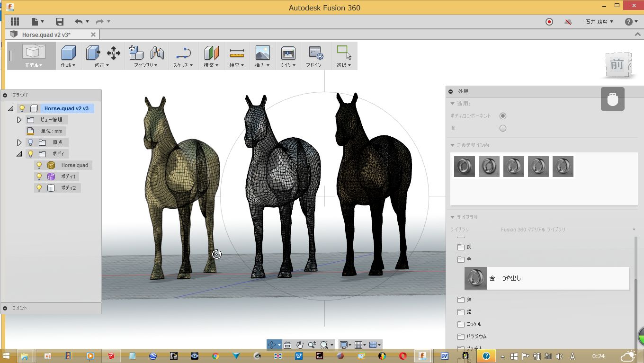Viewport: 644px width, 363px height.
Task: Open the Create menu in the toolbar
Action: pyautogui.click(x=68, y=65)
